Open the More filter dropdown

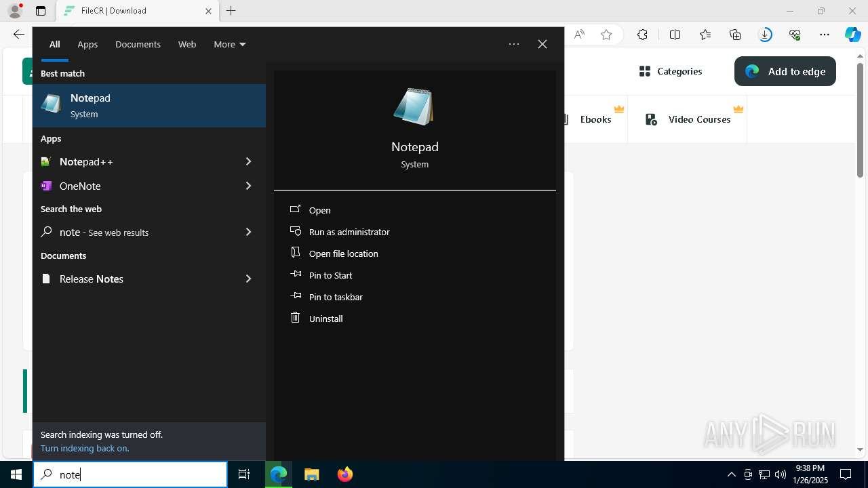230,44
